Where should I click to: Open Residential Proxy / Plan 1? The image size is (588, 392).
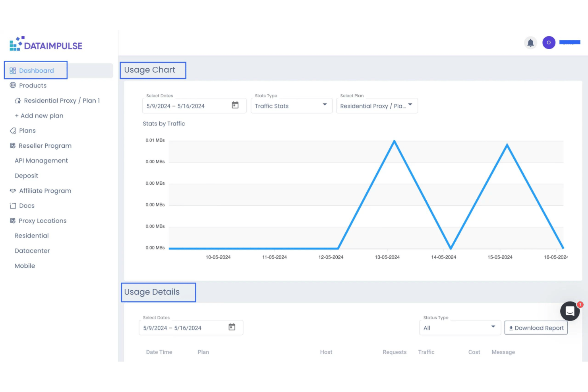(62, 100)
